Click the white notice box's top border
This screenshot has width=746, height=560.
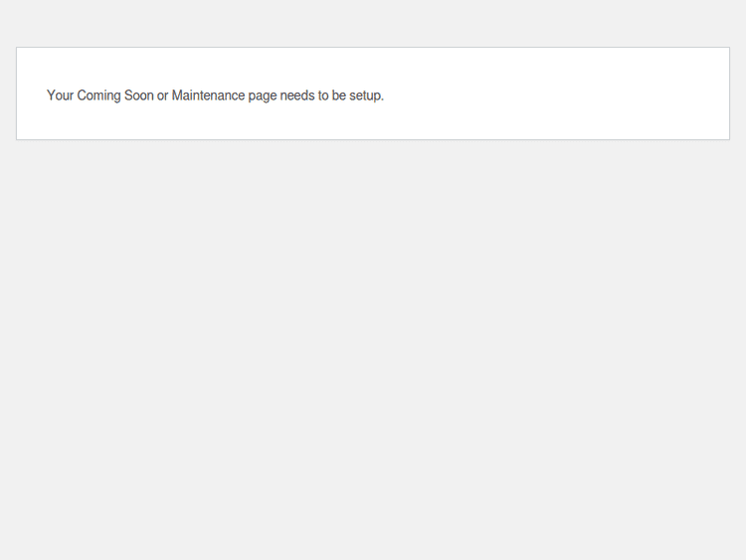373,48
